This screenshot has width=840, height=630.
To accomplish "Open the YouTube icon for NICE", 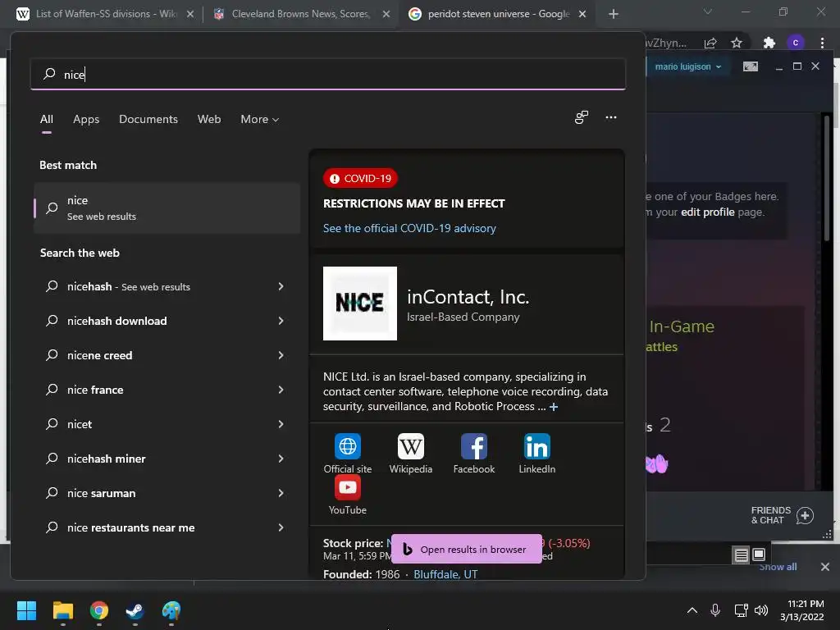I will click(348, 487).
